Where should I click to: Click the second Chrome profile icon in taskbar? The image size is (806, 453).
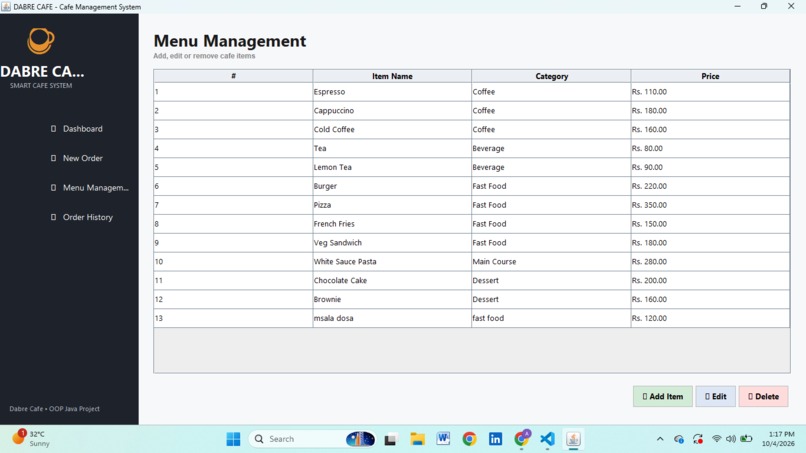[522, 438]
